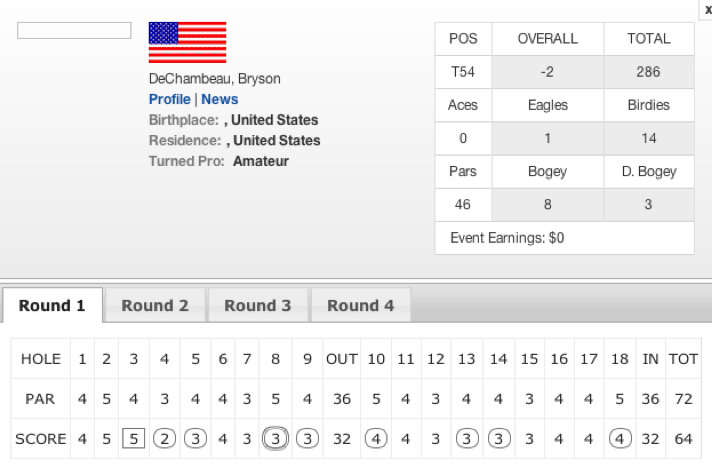Click the squared bogey score on hole 3

134,439
